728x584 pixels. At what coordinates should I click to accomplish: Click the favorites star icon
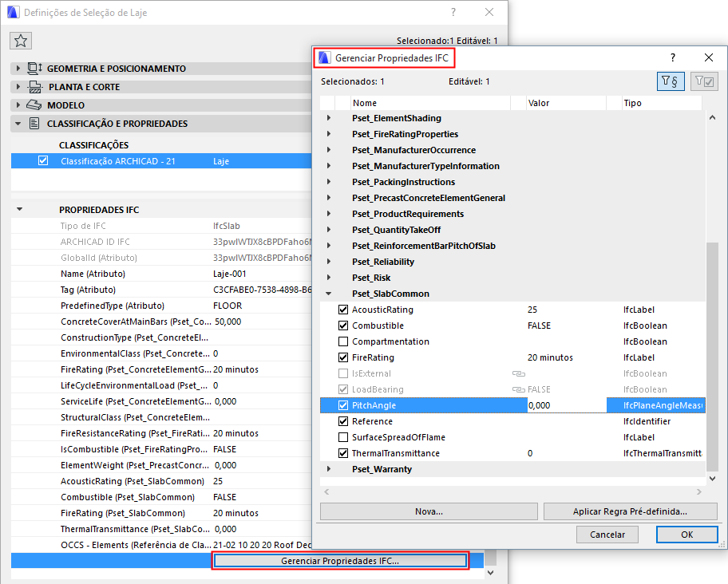(x=21, y=40)
